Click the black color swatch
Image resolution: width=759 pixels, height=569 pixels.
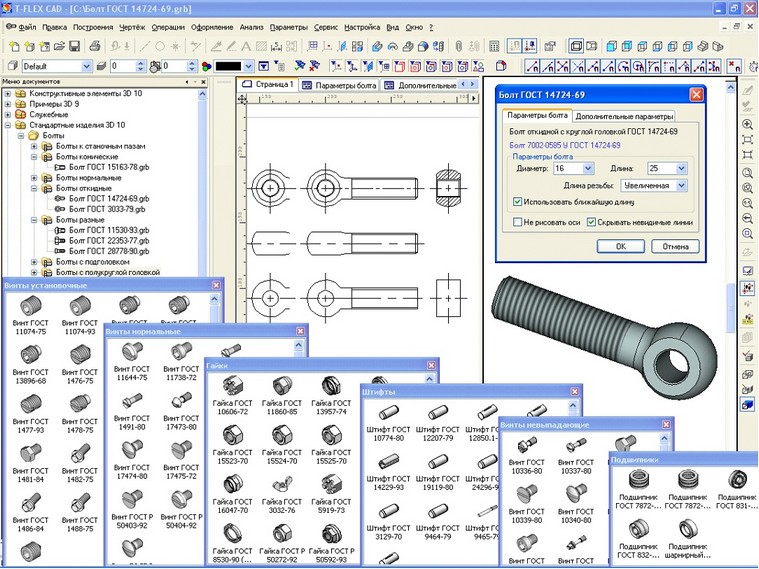(228, 66)
